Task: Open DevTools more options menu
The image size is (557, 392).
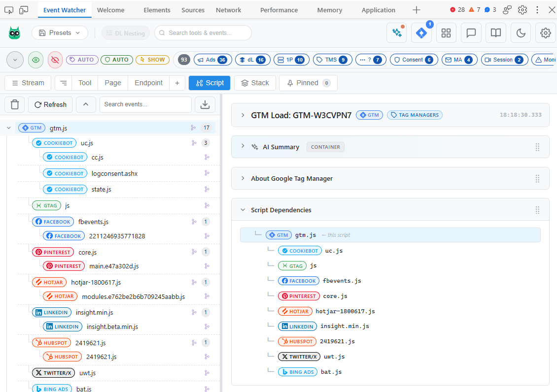Action: [x=537, y=10]
